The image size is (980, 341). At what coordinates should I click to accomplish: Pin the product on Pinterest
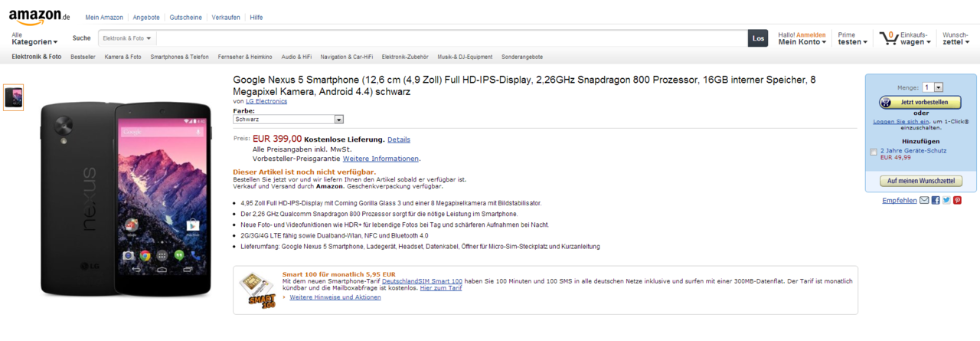click(x=957, y=200)
